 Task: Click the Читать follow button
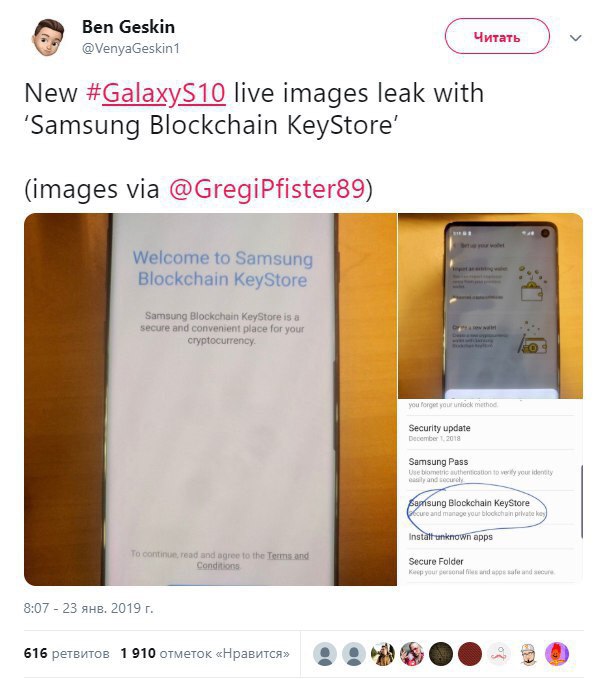pyautogui.click(x=497, y=37)
